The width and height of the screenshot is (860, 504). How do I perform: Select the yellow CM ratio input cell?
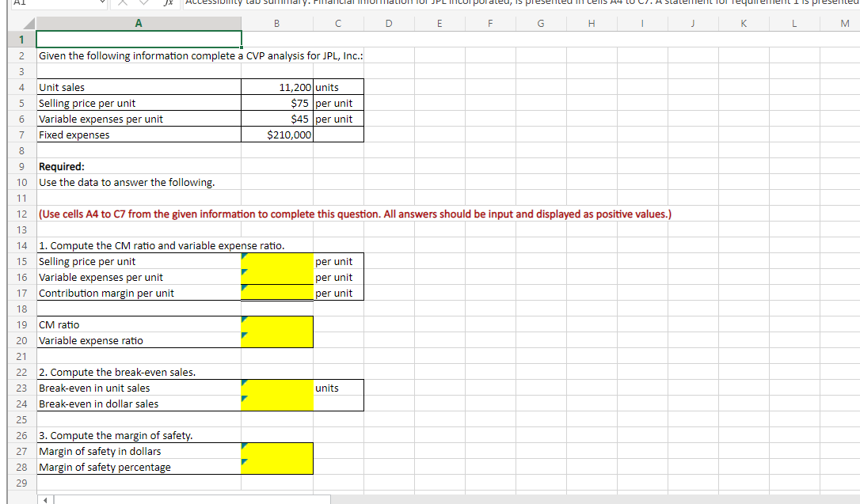pyautogui.click(x=276, y=324)
